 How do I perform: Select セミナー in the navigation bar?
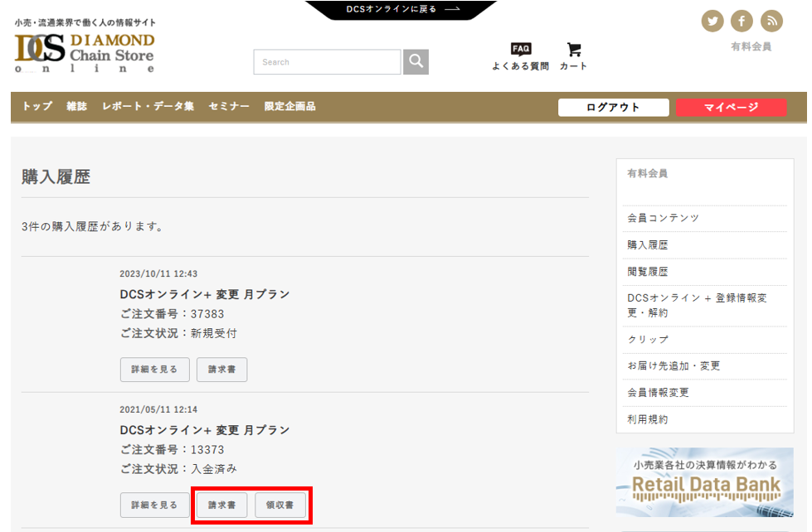click(x=229, y=107)
